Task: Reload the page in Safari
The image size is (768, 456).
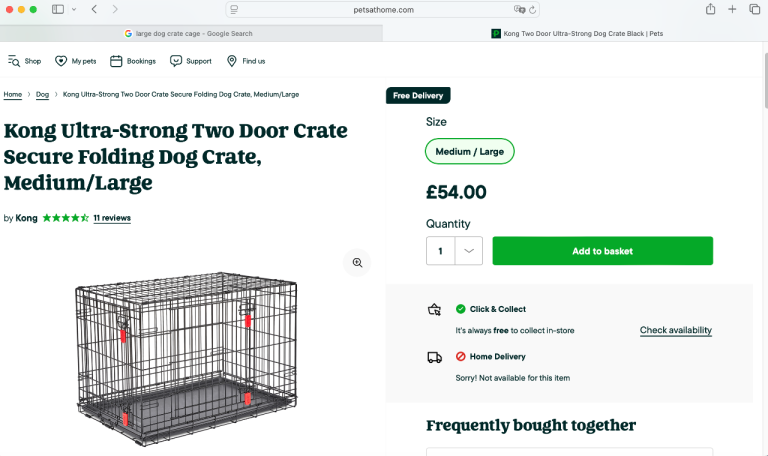Action: coord(533,9)
